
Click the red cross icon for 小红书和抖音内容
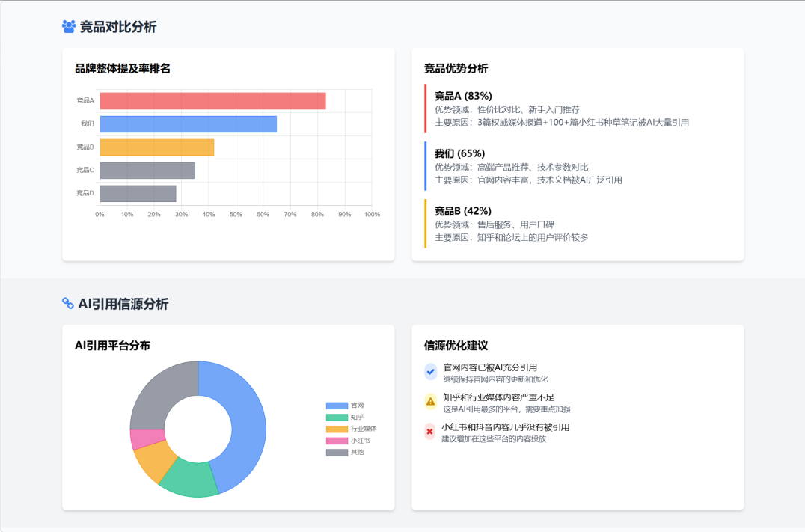click(x=430, y=431)
